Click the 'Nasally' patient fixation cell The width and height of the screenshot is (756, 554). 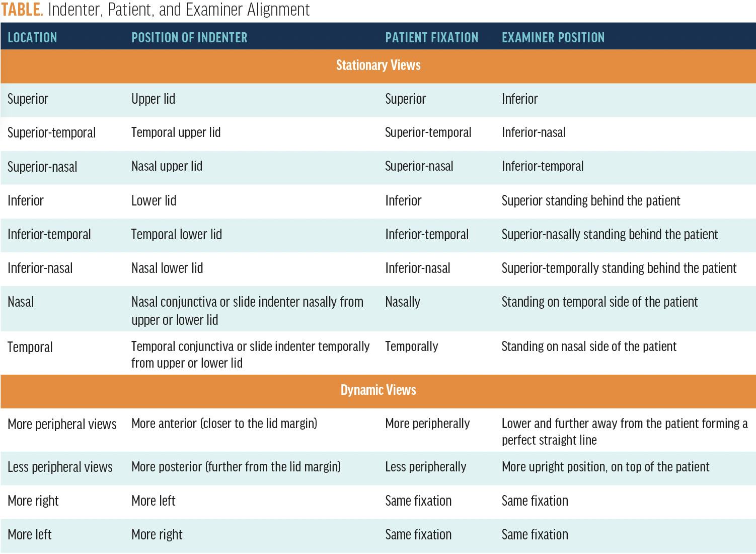[x=402, y=302]
